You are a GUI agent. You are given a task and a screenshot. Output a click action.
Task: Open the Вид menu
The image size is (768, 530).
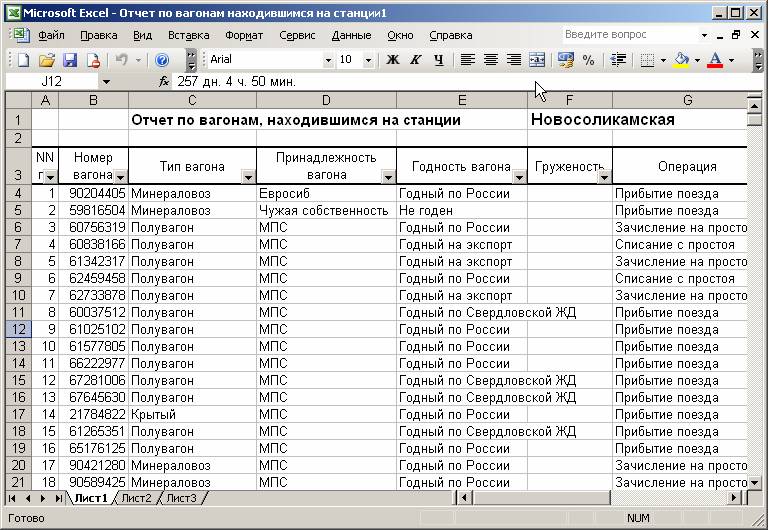coord(143,35)
